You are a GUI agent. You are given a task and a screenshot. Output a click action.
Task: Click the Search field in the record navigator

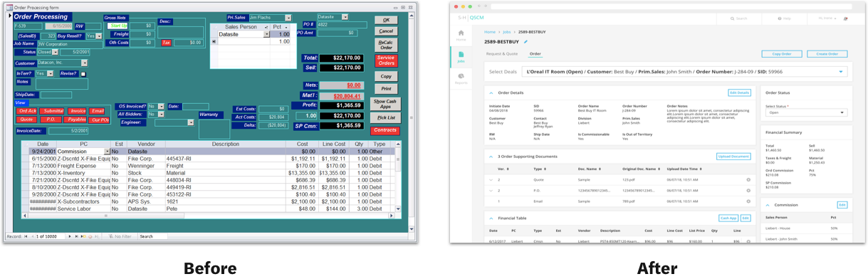tap(153, 236)
